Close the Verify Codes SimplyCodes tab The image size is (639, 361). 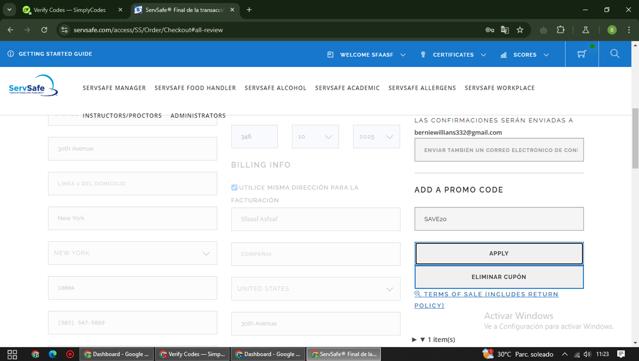120,10
